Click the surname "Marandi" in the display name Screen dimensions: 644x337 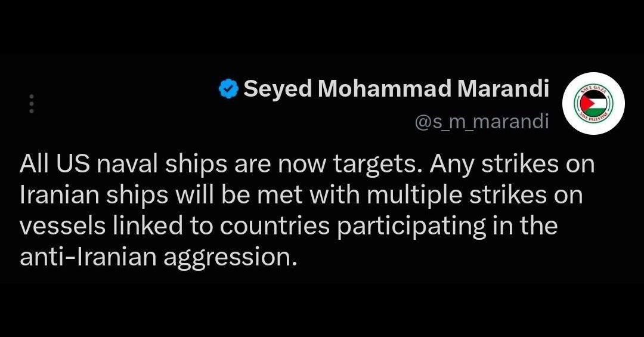(503, 88)
